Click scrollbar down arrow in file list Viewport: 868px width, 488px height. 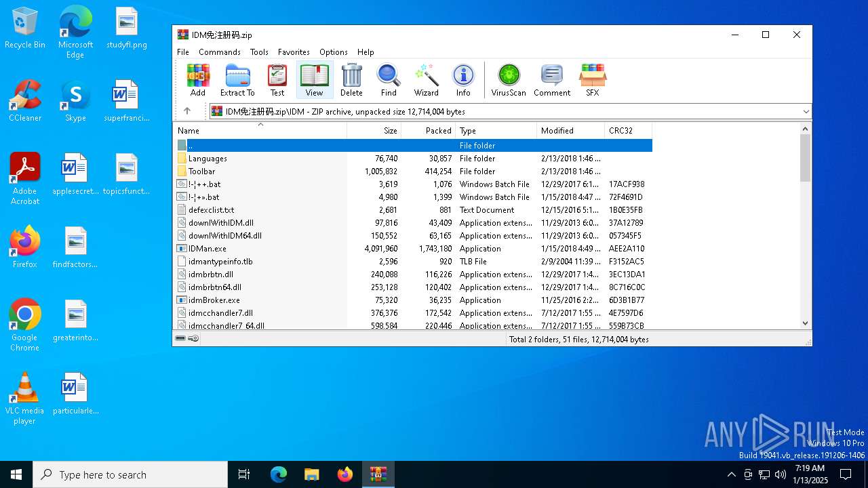tap(806, 323)
